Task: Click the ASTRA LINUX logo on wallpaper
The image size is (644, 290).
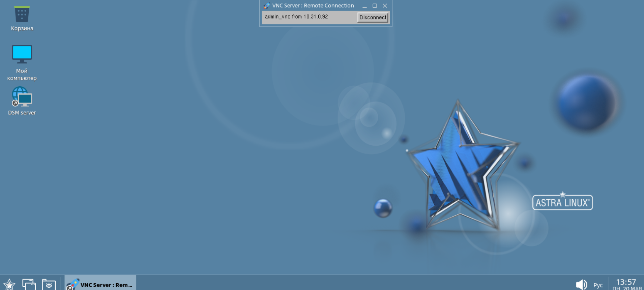Action: [x=562, y=203]
